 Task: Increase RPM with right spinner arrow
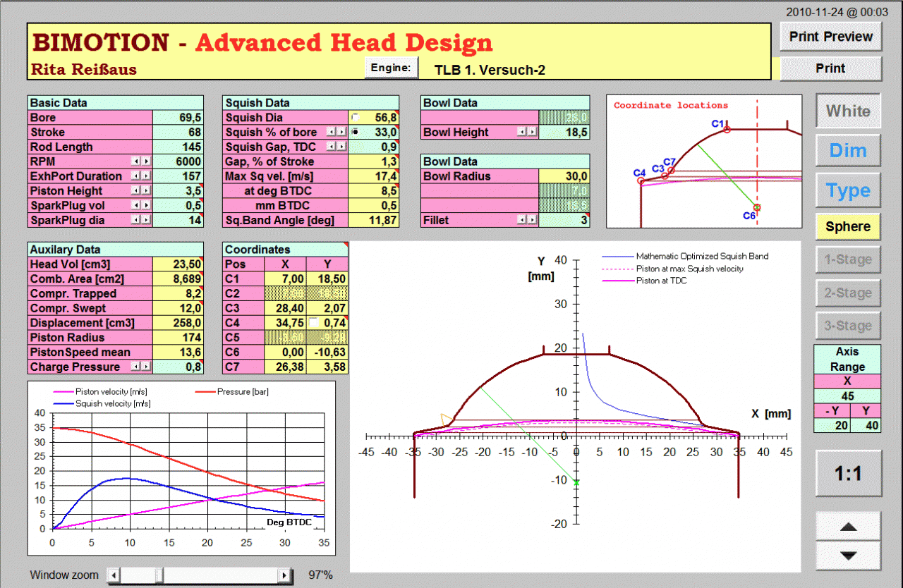pyautogui.click(x=146, y=161)
